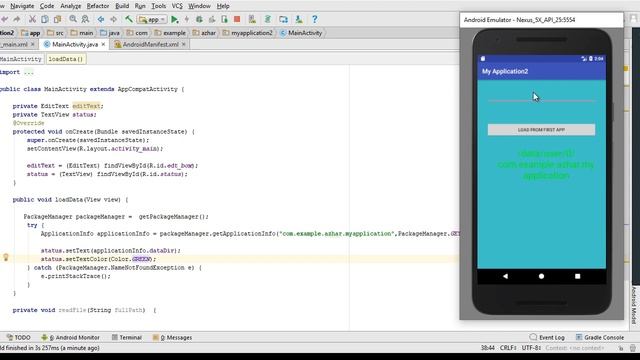The height and width of the screenshot is (360, 640).
Task: Click the Find magnifier icon
Action: [x=73, y=19]
